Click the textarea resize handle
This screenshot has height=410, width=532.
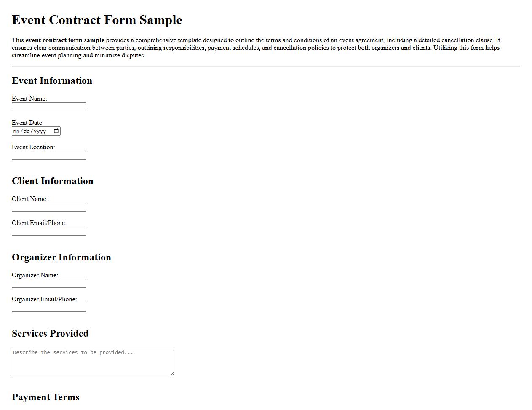pos(173,373)
